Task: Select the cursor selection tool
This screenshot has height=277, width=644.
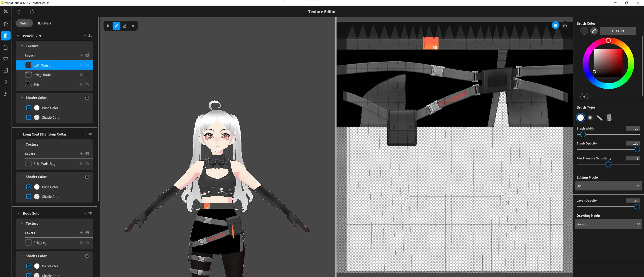Action: pos(108,26)
